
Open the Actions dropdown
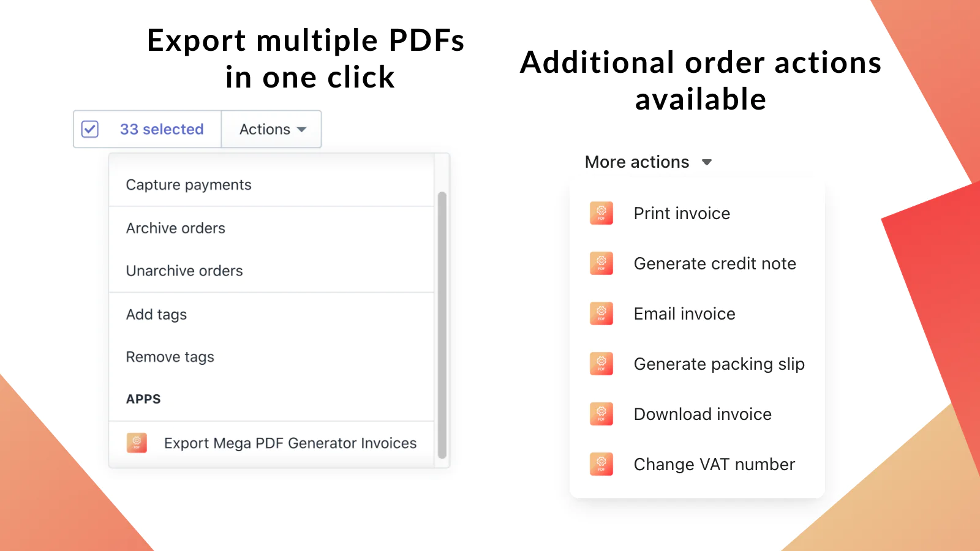[x=272, y=129]
